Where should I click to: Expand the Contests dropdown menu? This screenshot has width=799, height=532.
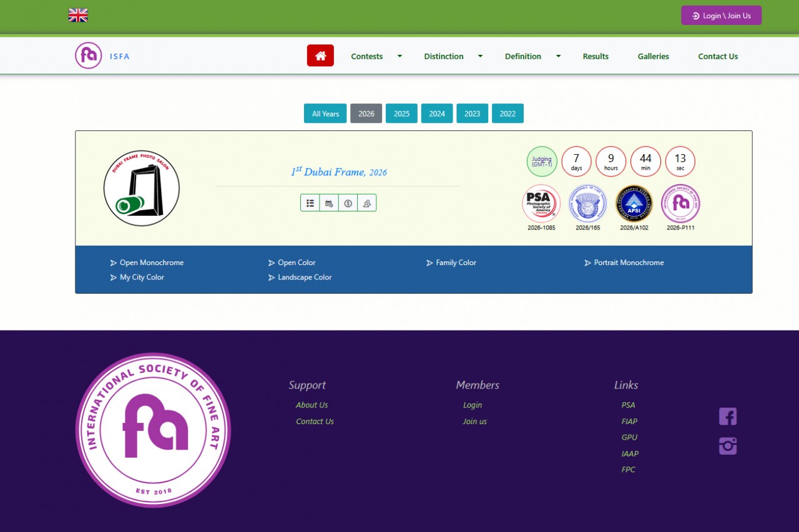376,56
